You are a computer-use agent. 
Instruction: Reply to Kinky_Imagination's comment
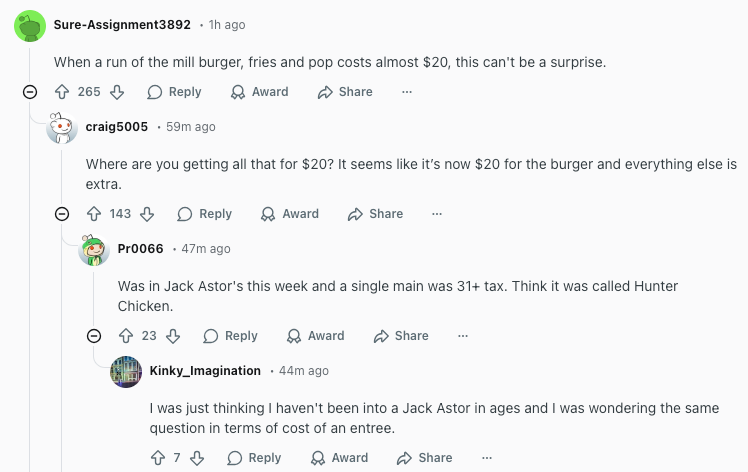click(254, 458)
